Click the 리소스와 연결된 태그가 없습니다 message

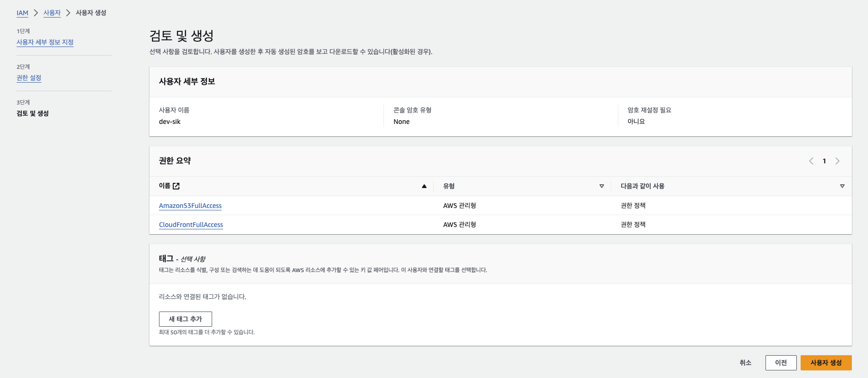tap(203, 297)
